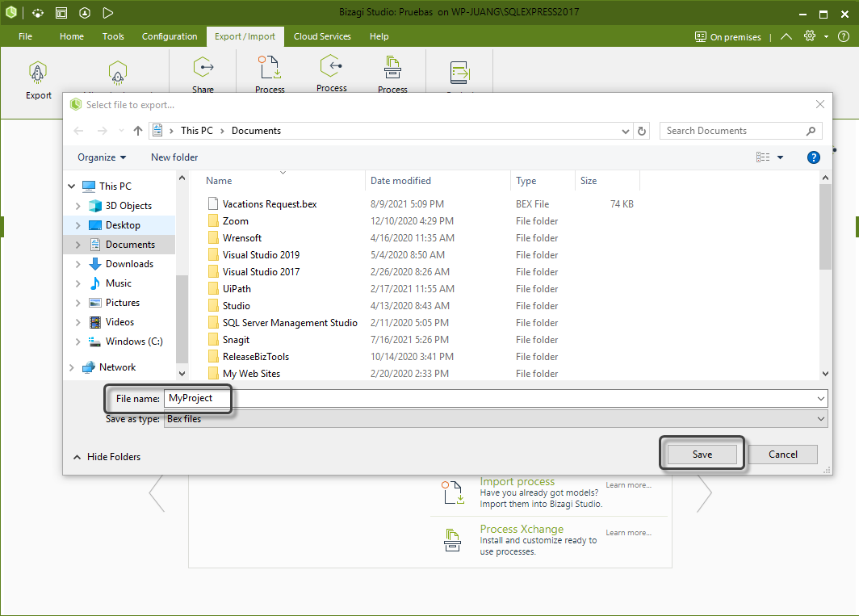Viewport: 859px width, 616px height.
Task: Expand the Pictures tree node
Action: click(78, 303)
